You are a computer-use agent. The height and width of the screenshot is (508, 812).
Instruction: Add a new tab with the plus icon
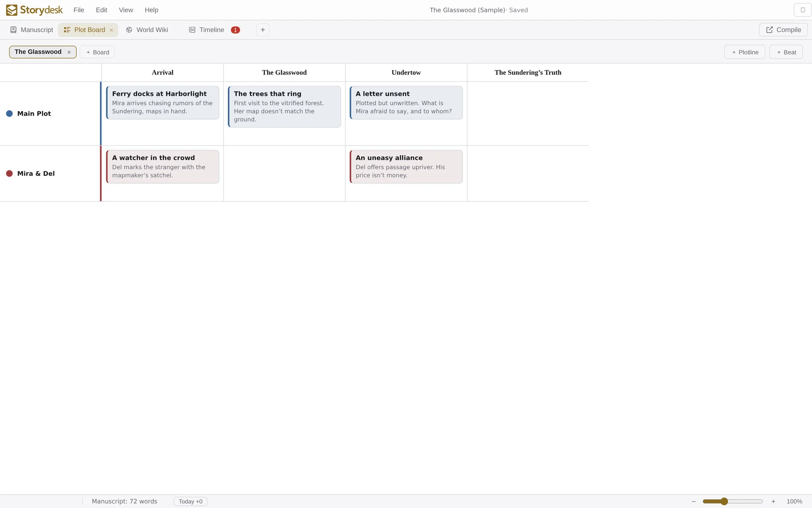[x=263, y=30]
